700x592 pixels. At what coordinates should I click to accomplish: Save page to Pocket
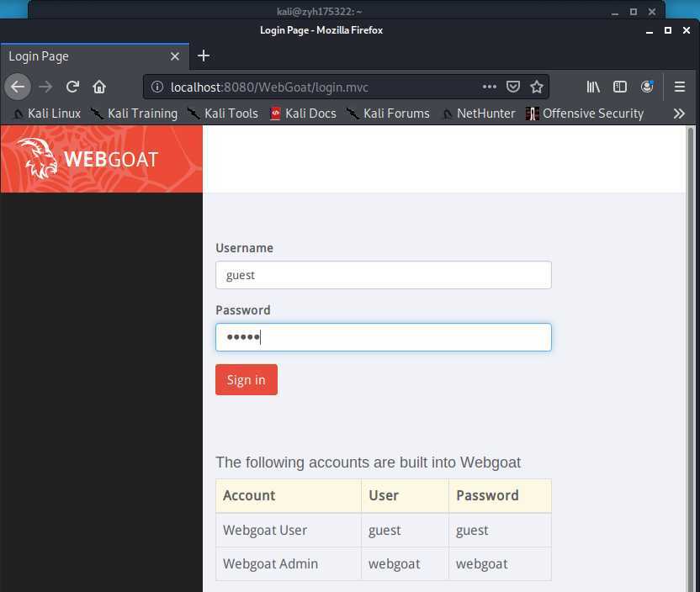click(513, 87)
